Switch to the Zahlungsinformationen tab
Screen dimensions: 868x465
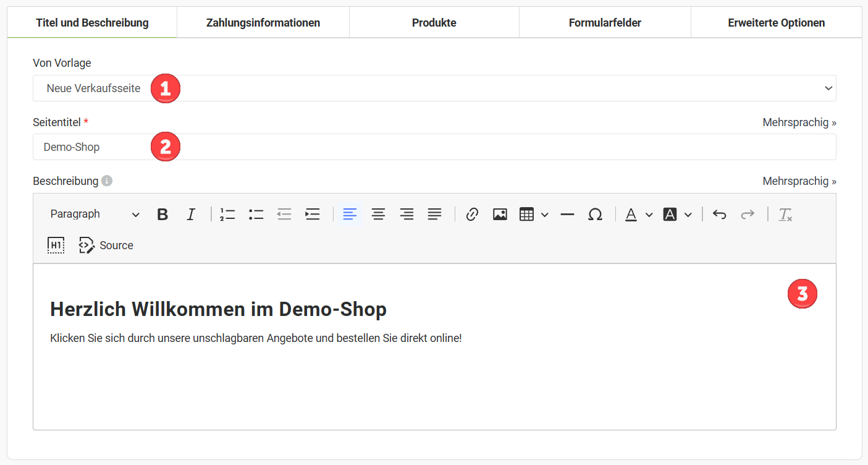tap(263, 23)
